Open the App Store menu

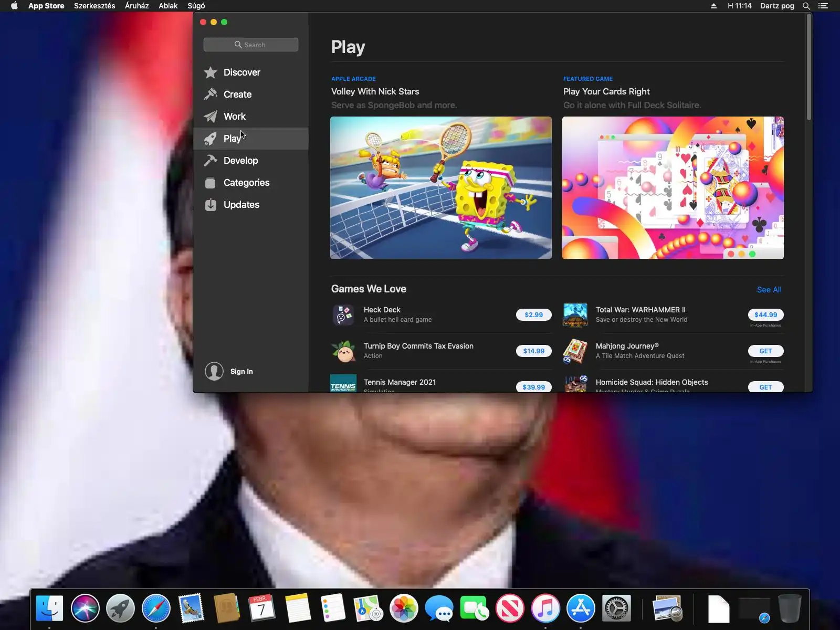coord(46,6)
